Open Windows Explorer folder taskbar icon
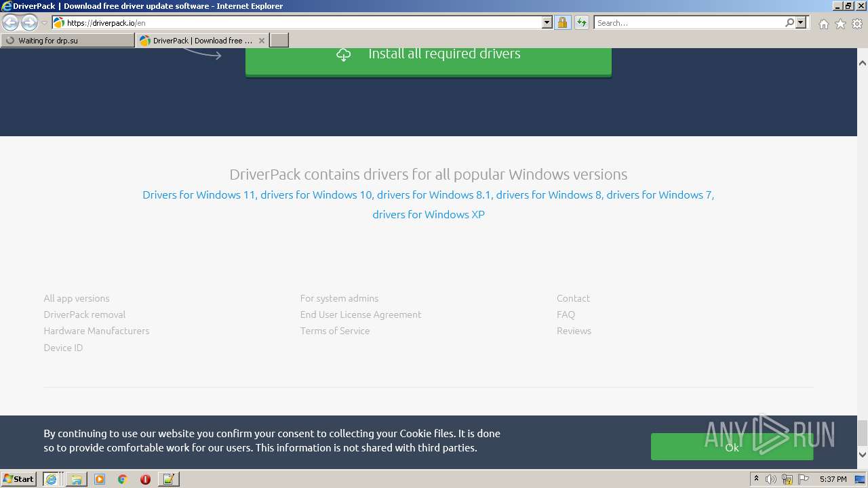868x488 pixels. click(x=77, y=479)
